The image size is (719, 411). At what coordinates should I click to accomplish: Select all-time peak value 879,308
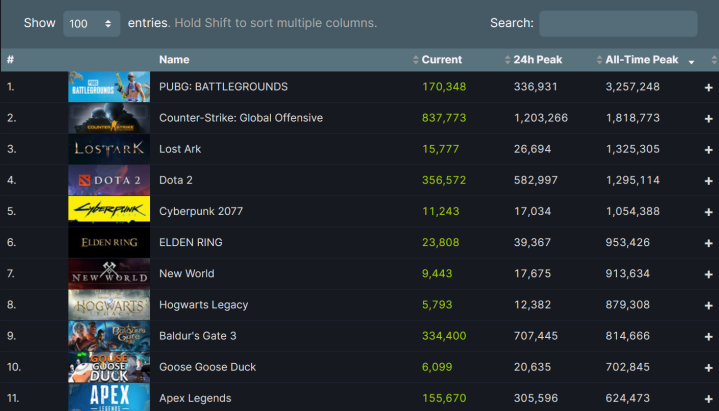point(627,305)
